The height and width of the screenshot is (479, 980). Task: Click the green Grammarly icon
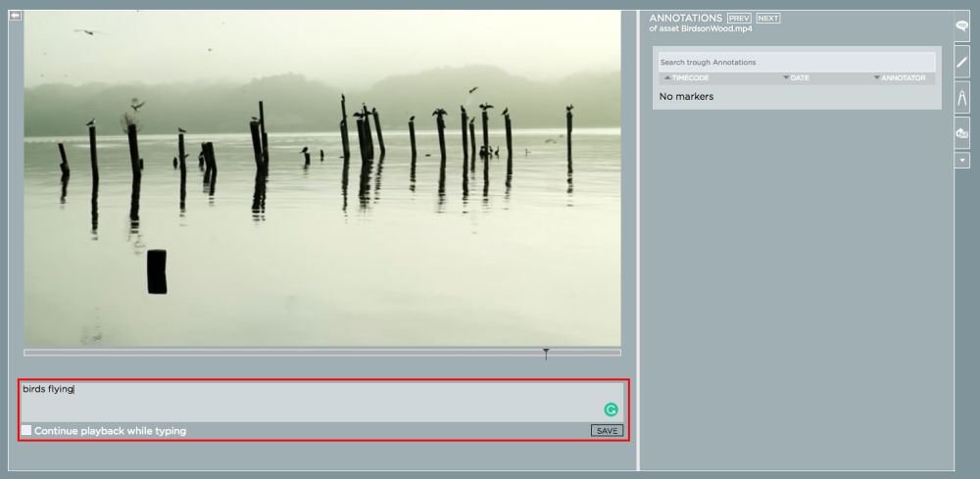(611, 409)
